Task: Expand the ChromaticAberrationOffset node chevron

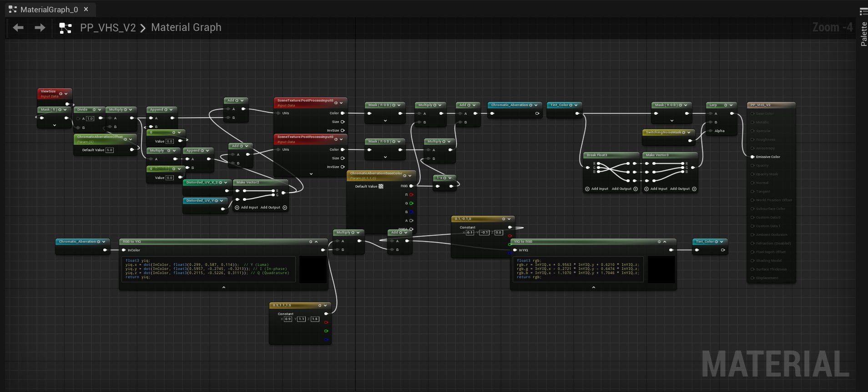Action: [131, 139]
